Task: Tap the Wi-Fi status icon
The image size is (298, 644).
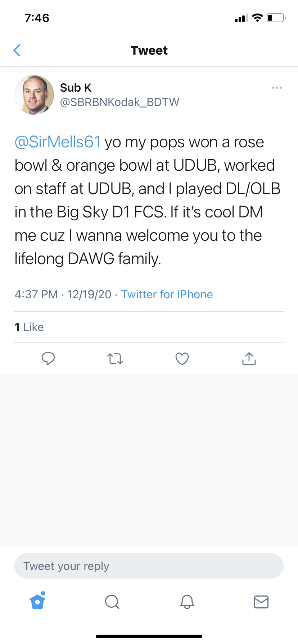Action: point(257,18)
